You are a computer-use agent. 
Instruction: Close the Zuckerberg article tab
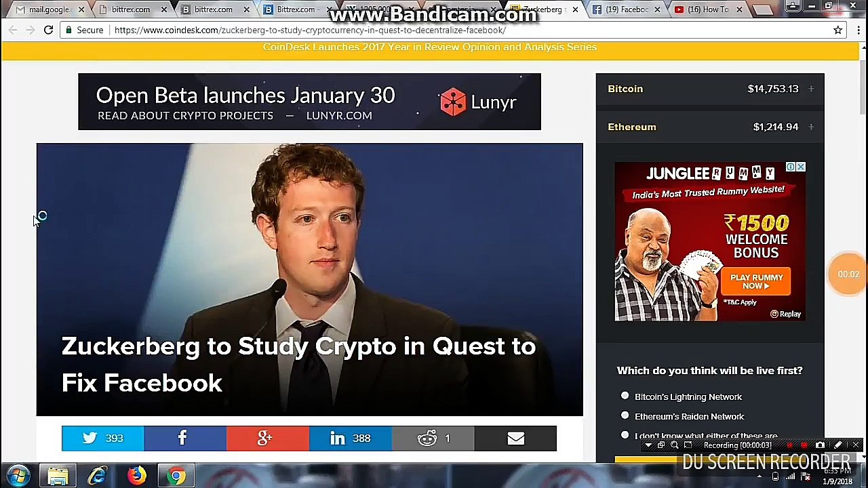pyautogui.click(x=575, y=9)
